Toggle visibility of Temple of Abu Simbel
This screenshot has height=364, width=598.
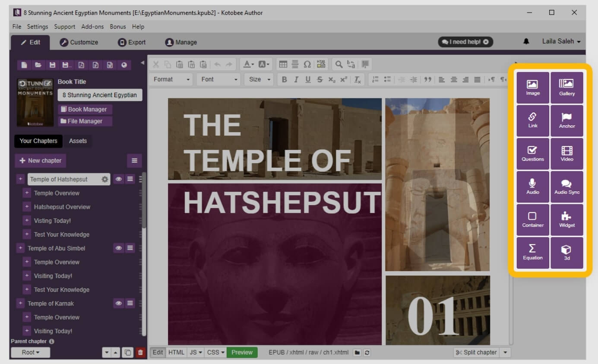coord(118,248)
